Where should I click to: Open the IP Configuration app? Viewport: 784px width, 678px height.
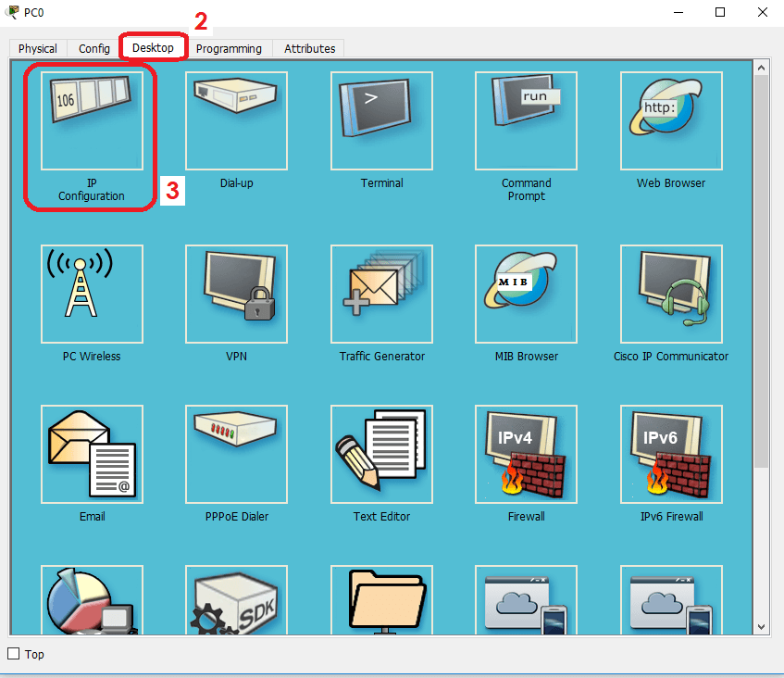pyautogui.click(x=92, y=121)
